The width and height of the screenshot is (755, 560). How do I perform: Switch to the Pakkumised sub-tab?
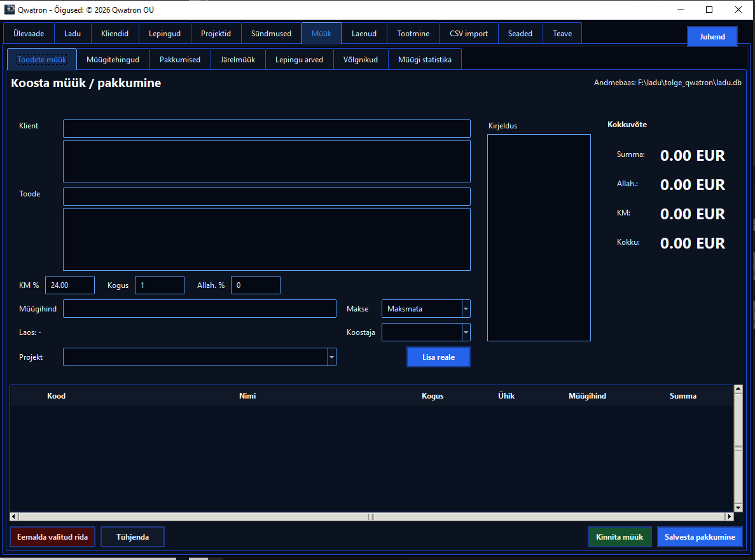tap(180, 60)
